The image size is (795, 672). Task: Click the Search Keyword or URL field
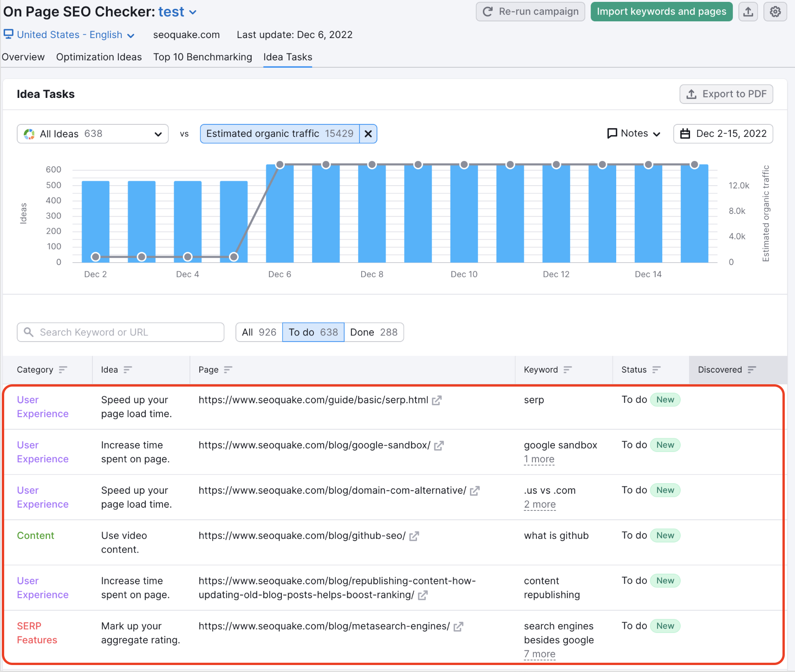point(121,332)
